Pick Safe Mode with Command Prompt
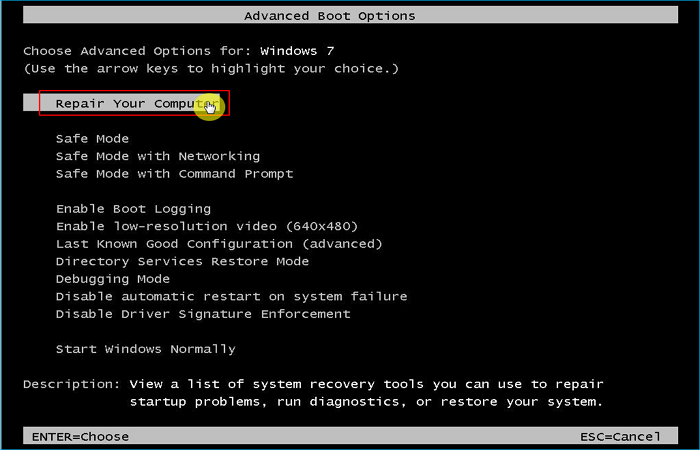Screen dimensions: 700x450 174,173
